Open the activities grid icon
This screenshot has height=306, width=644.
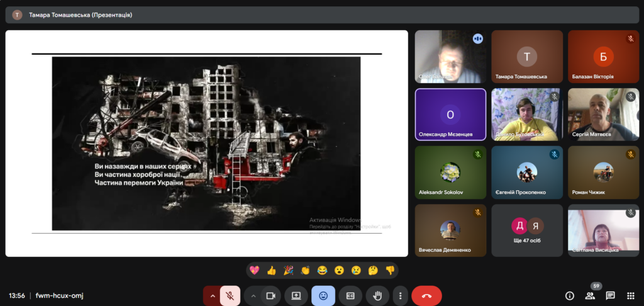point(630,295)
